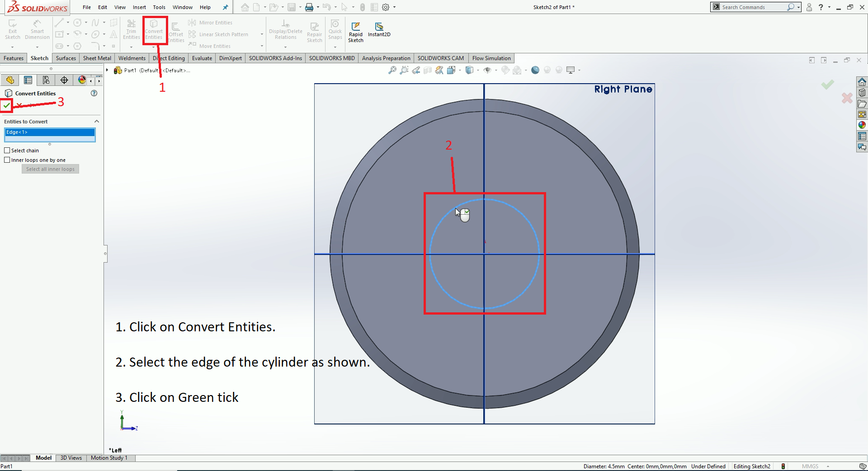Open the Tools menu

pos(159,7)
